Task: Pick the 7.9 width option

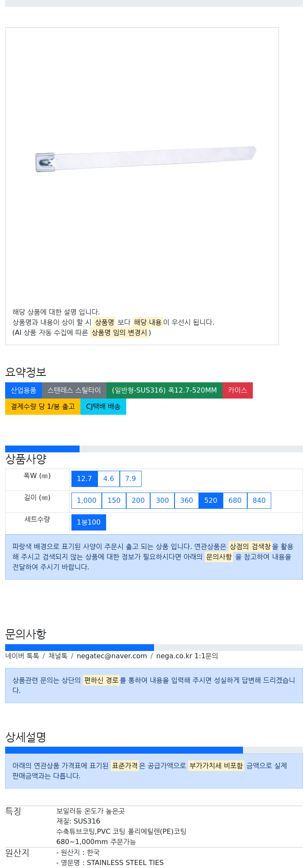Action: [x=130, y=478]
